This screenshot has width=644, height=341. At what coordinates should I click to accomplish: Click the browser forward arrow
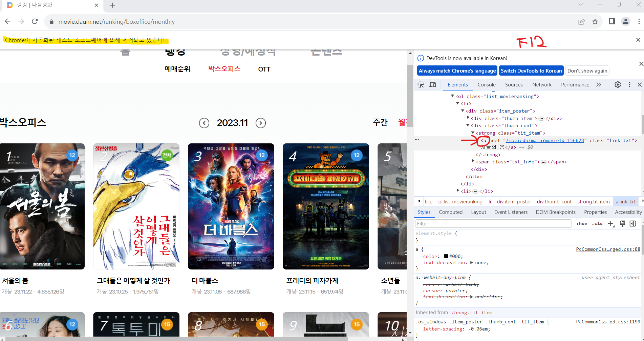tap(21, 21)
